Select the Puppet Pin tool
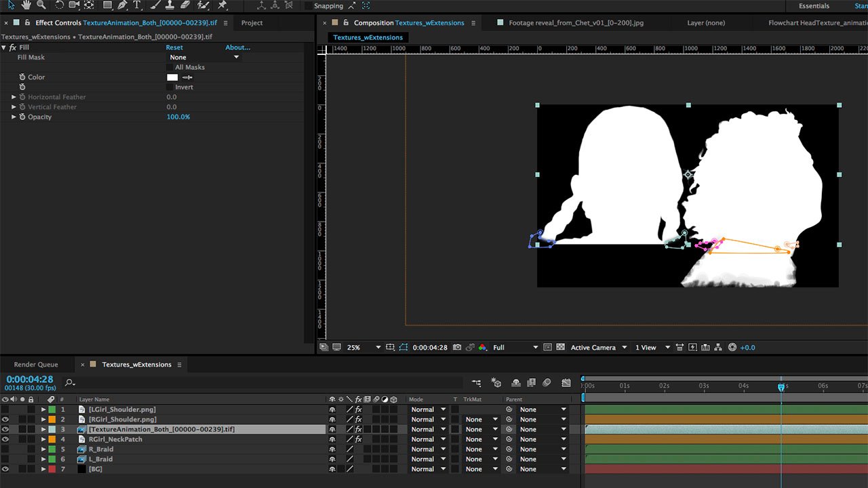868x488 pixels. (222, 5)
